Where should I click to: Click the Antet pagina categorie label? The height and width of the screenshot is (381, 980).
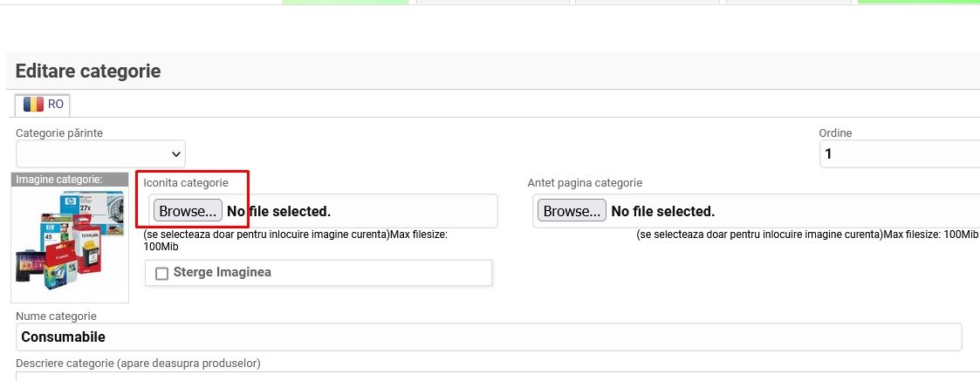[585, 183]
